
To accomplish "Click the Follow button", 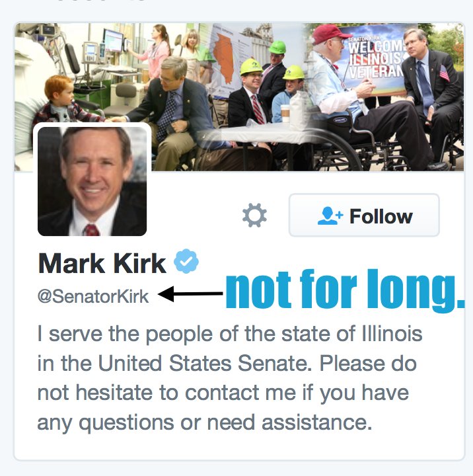I will (364, 215).
